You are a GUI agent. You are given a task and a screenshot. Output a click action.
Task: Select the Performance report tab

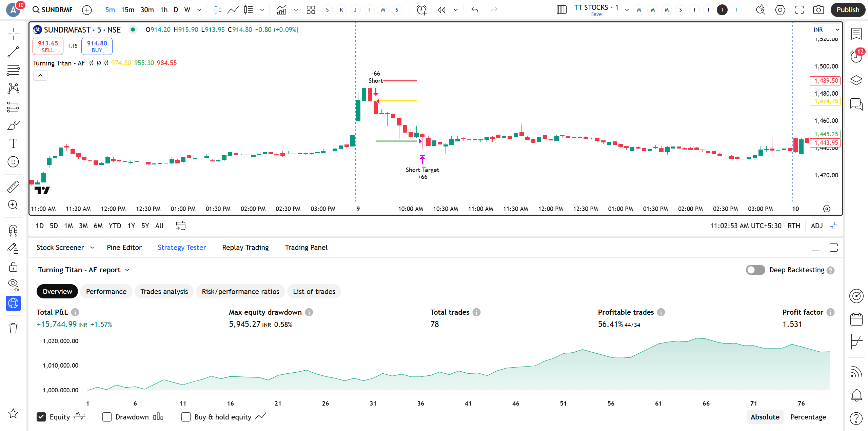pos(106,292)
